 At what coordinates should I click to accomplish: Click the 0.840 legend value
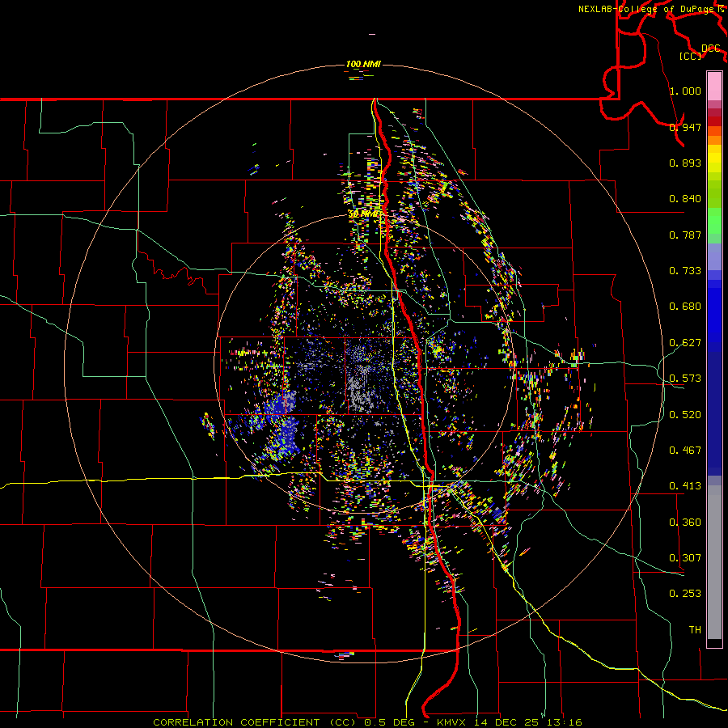pyautogui.click(x=685, y=199)
